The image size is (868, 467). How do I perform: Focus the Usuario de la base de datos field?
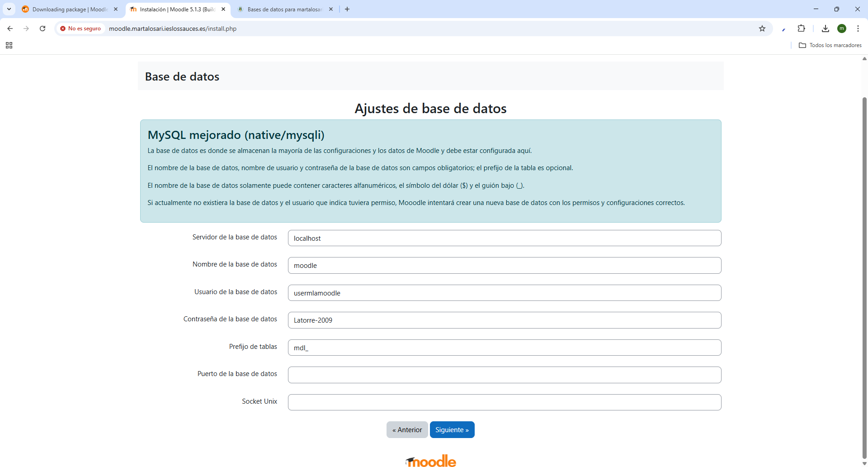coord(505,293)
